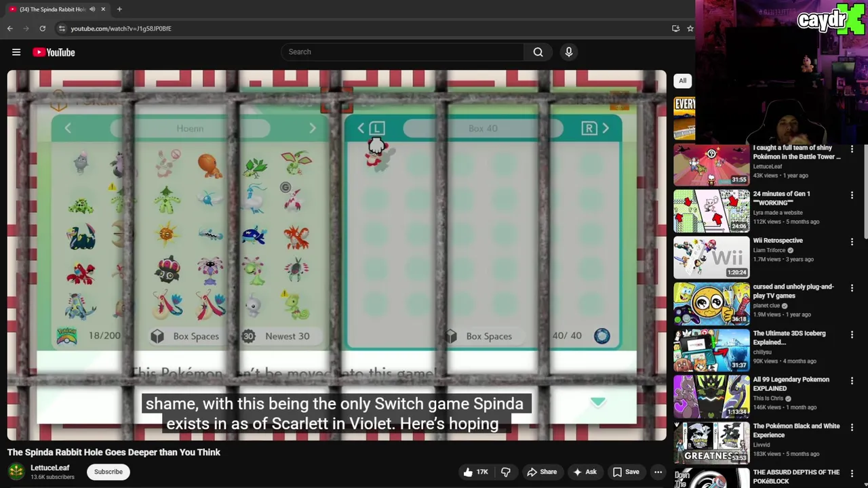The width and height of the screenshot is (868, 488).
Task: View site information icon beside URL
Action: [x=62, y=28]
